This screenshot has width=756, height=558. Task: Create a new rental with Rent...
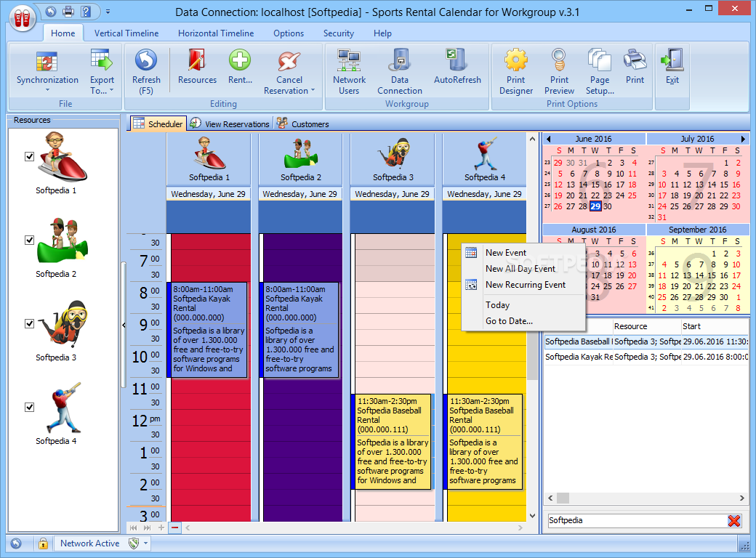[240, 68]
